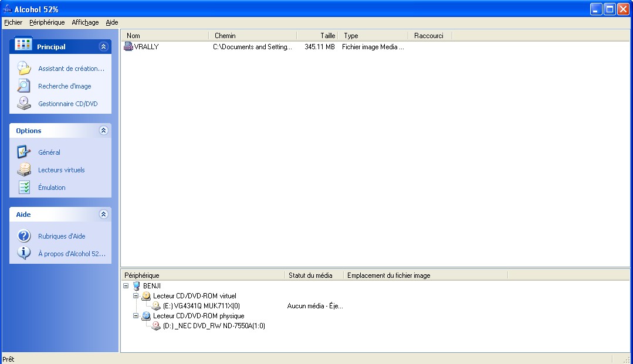Click the Principal section header title
The image size is (633, 364).
[51, 47]
